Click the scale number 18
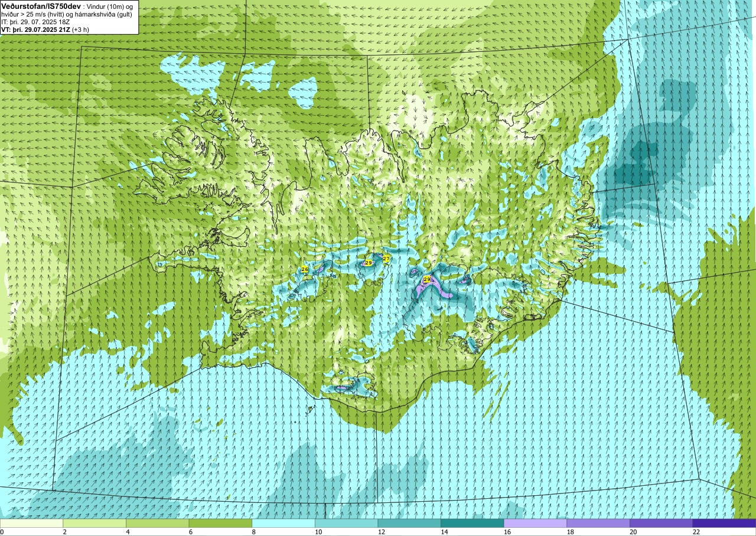Screen dimensions: 756x536 [569, 532]
